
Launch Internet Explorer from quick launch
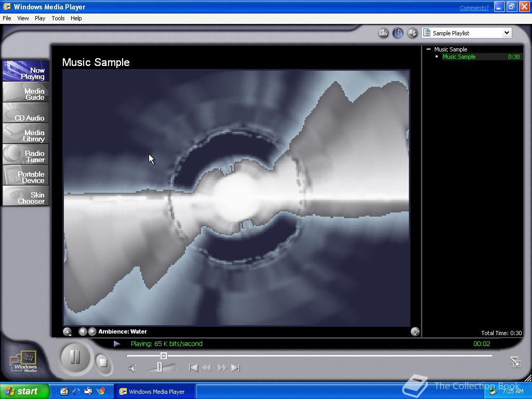click(76, 391)
